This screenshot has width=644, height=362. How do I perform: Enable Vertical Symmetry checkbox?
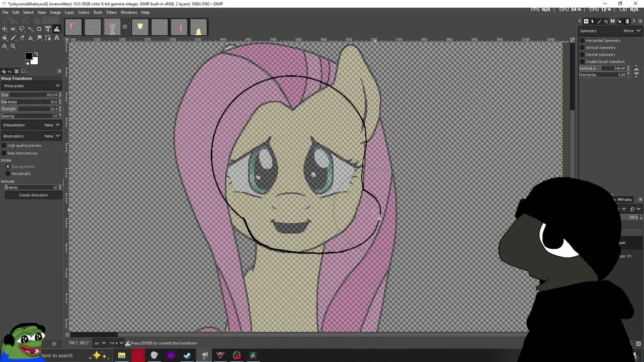[x=582, y=47]
